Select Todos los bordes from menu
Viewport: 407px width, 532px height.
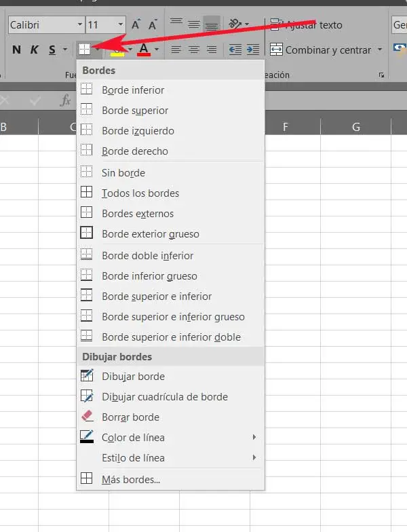pyautogui.click(x=140, y=193)
